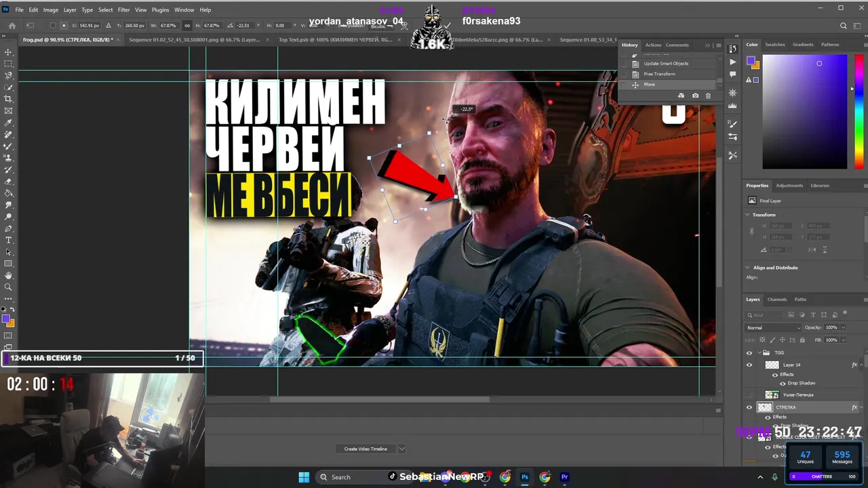Toggle Layer 14 Drop Shadow effect visibility

[783, 383]
